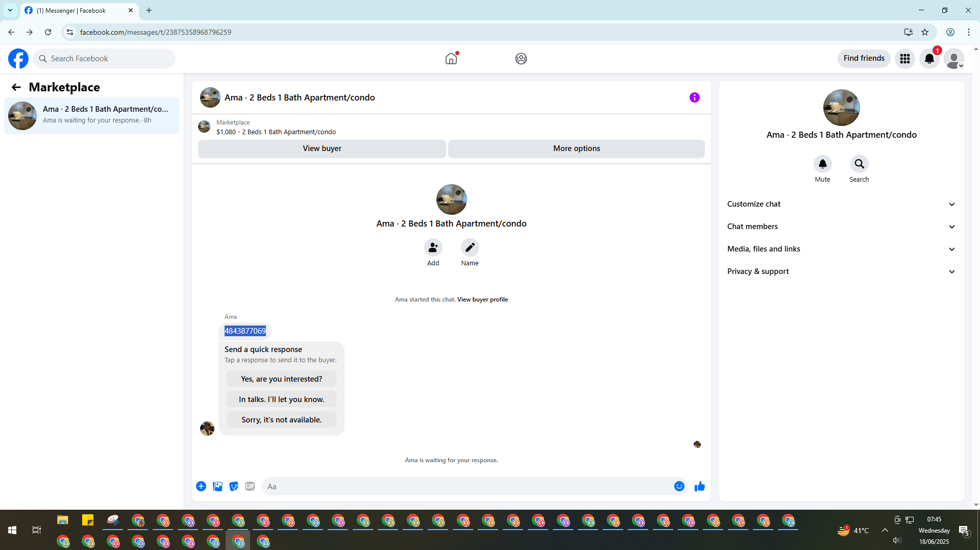Click the large listing photo in chat
Screen dimensions: 980x550
coord(451,199)
